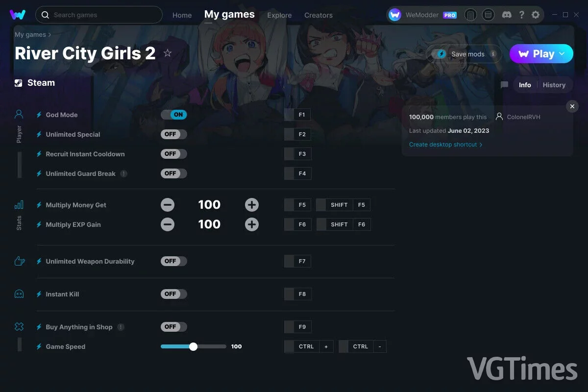Edit the Buy Anything in Shop F9 hotkey
Screen dimensions: 588x392
(297, 327)
